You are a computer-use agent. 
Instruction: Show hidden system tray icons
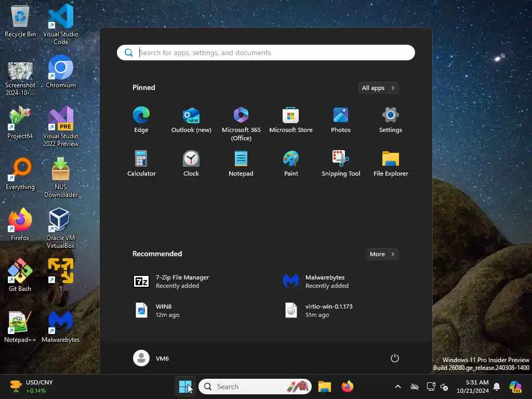point(397,387)
